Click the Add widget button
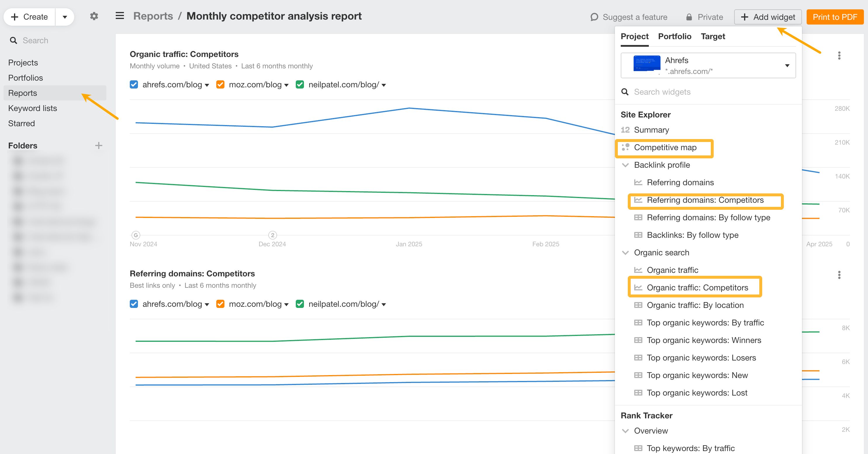The width and height of the screenshot is (868, 454). pos(768,17)
